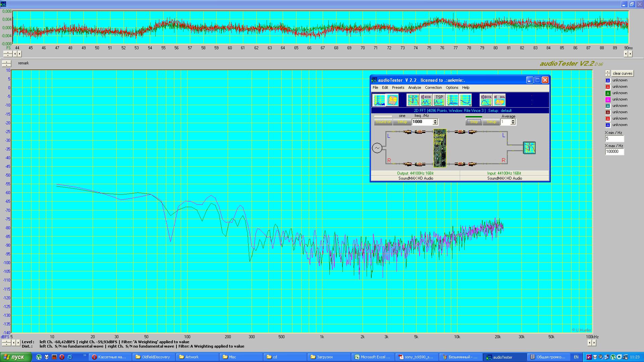Open the speaker impedance measurement icon
The image size is (644, 362).
[x=426, y=100]
